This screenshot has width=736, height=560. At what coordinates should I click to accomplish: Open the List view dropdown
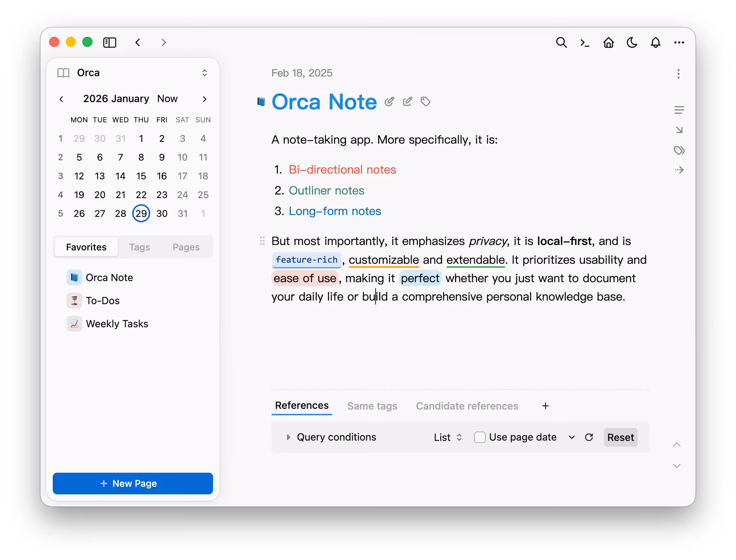pyautogui.click(x=448, y=437)
